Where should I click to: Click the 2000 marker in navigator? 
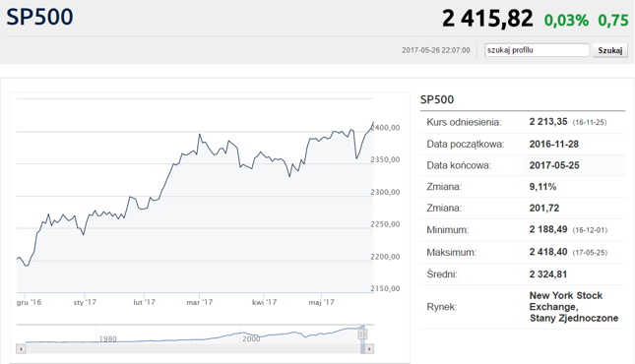coord(251,338)
